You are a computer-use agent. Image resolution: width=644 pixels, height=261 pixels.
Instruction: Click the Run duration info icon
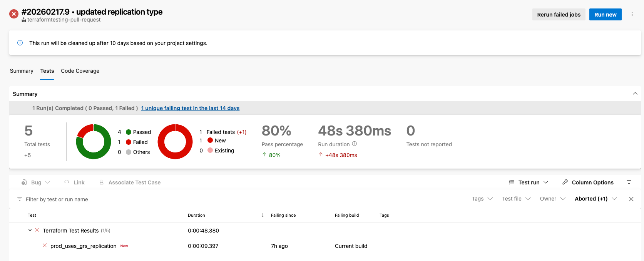[355, 144]
